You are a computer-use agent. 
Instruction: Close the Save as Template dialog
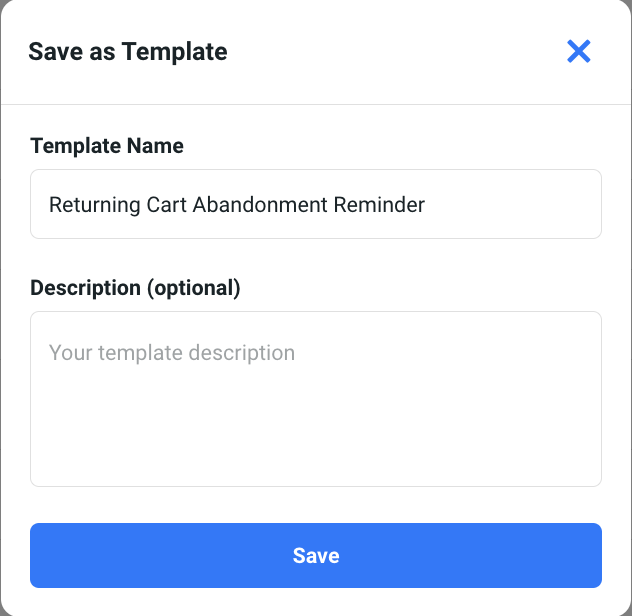pyautogui.click(x=579, y=52)
